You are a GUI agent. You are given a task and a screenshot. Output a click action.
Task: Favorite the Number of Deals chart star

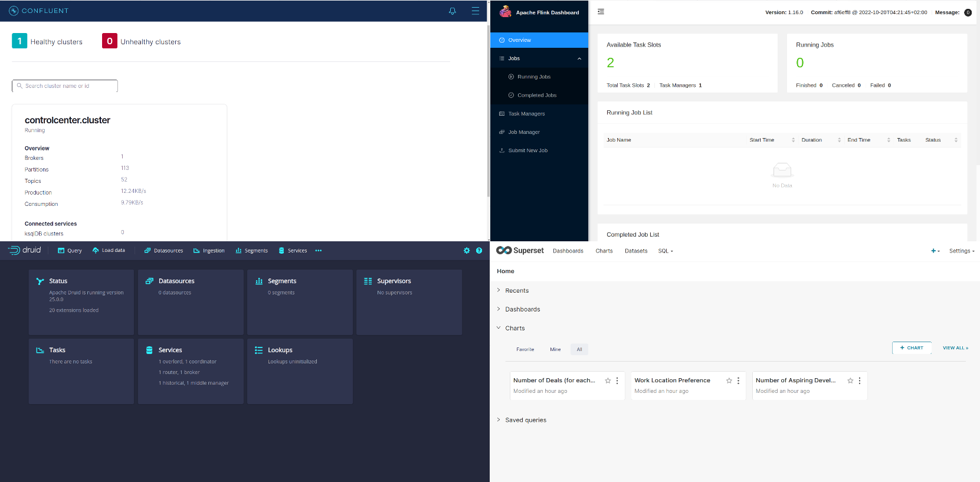point(608,381)
